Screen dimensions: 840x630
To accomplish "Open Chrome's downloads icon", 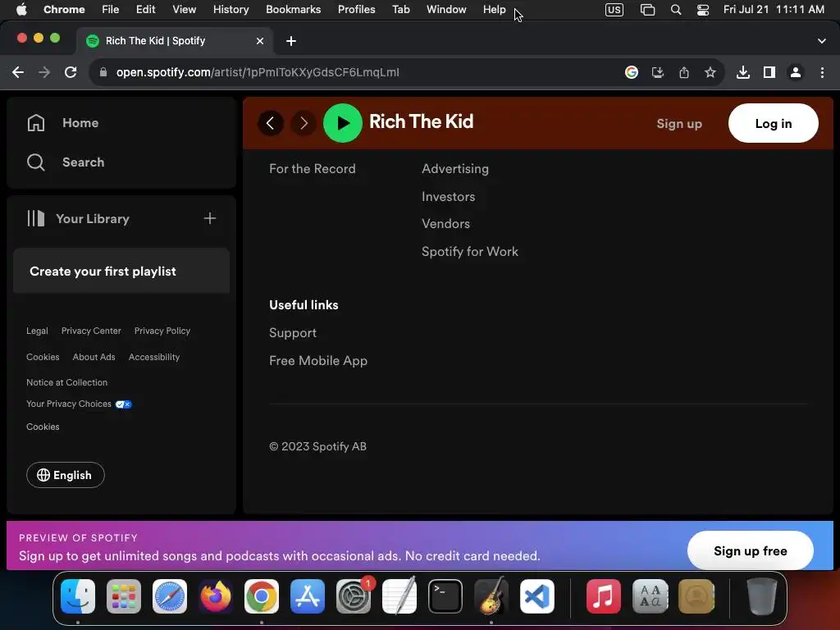I will 743,72.
